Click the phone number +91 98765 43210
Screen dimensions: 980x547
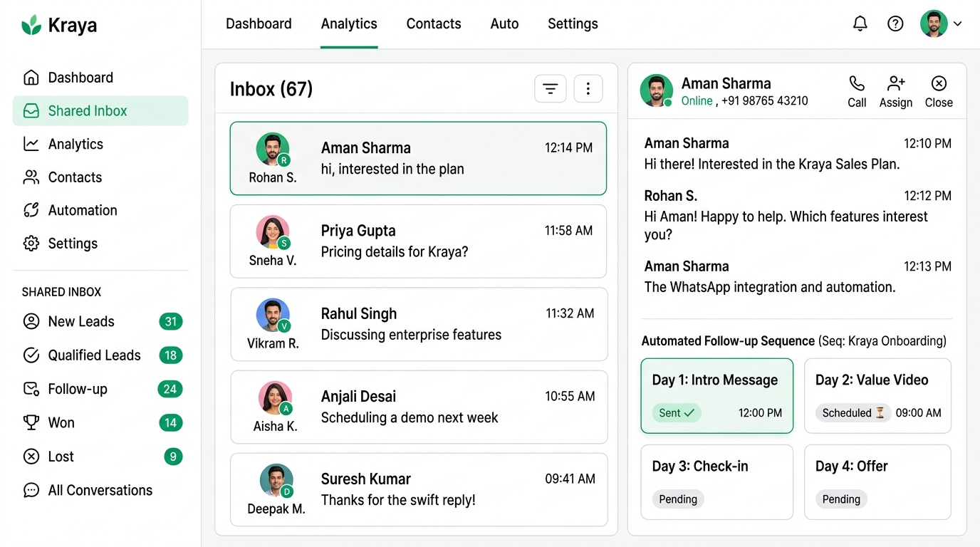click(x=765, y=101)
